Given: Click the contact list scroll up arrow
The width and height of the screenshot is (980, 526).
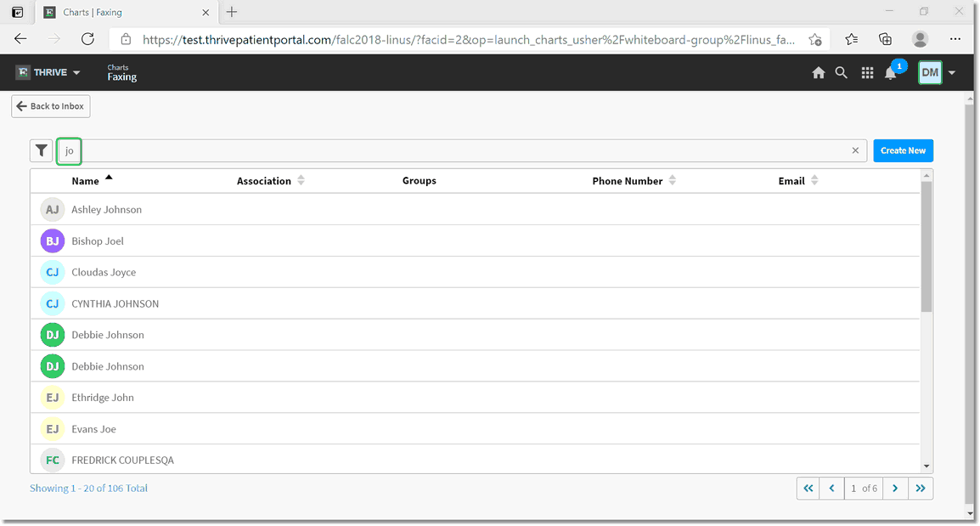Looking at the screenshot, I should (x=926, y=176).
